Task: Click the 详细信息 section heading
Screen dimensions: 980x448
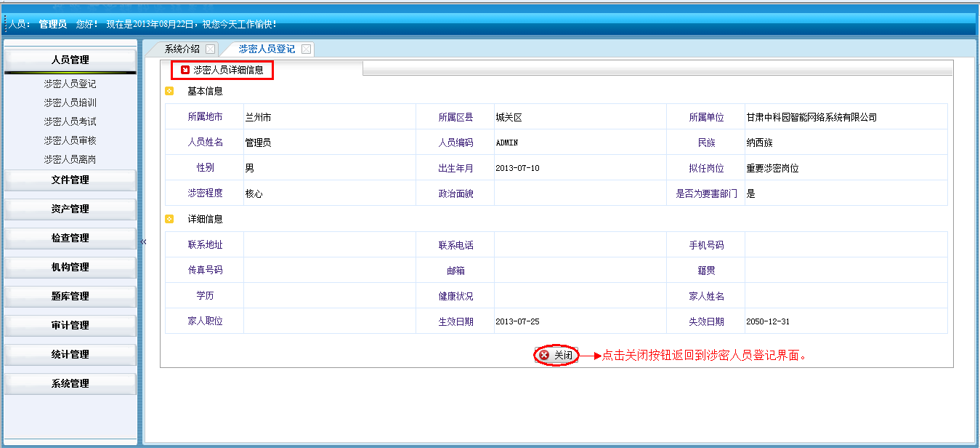Action: [206, 219]
